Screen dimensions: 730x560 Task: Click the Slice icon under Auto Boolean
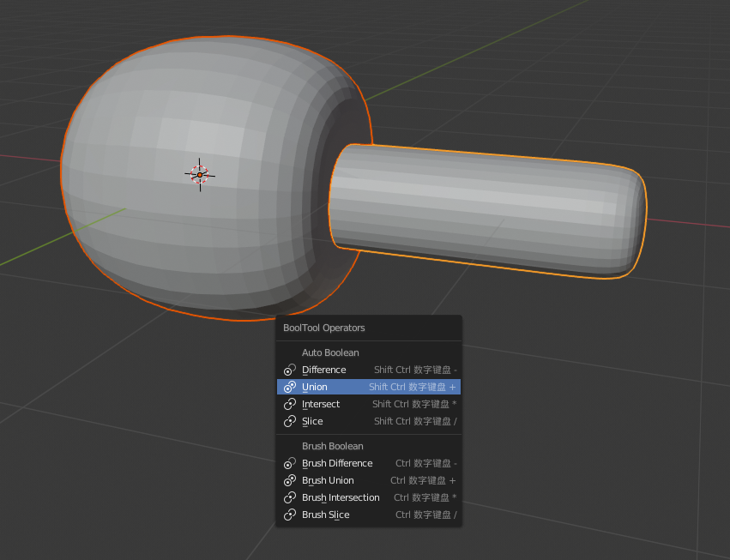click(x=290, y=421)
